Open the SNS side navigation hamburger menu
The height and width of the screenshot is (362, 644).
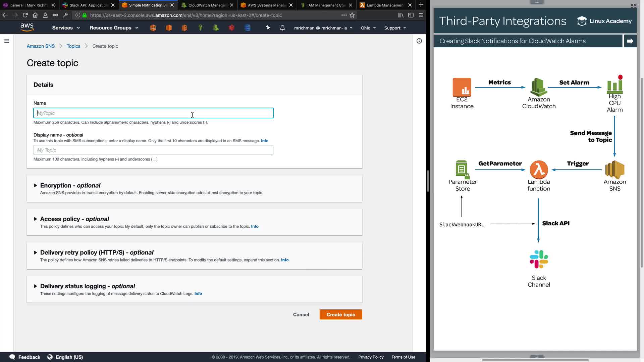coord(7,41)
